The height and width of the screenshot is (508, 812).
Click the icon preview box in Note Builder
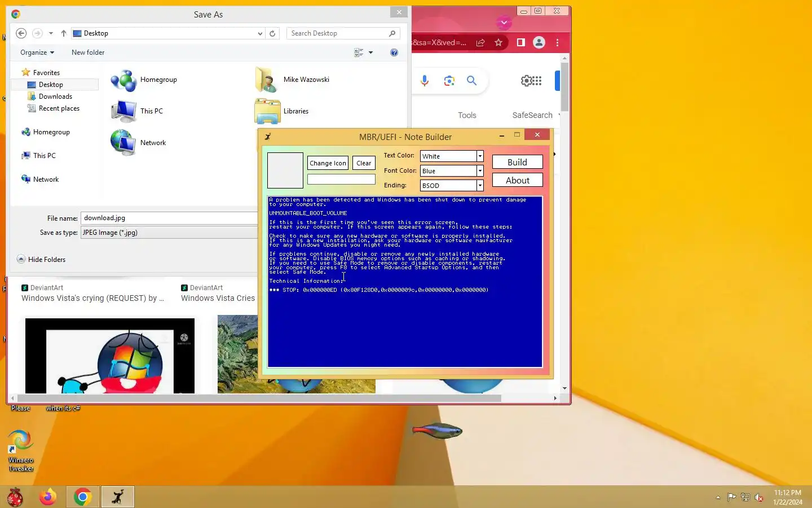click(x=285, y=170)
